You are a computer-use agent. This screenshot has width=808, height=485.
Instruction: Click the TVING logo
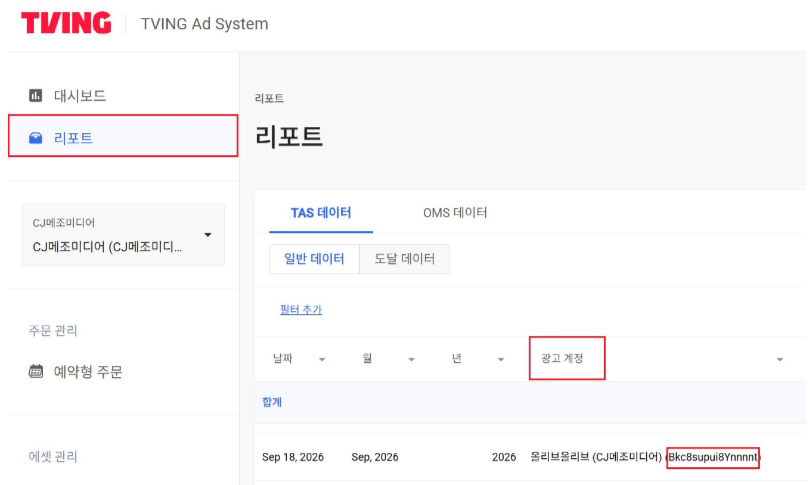[66, 23]
